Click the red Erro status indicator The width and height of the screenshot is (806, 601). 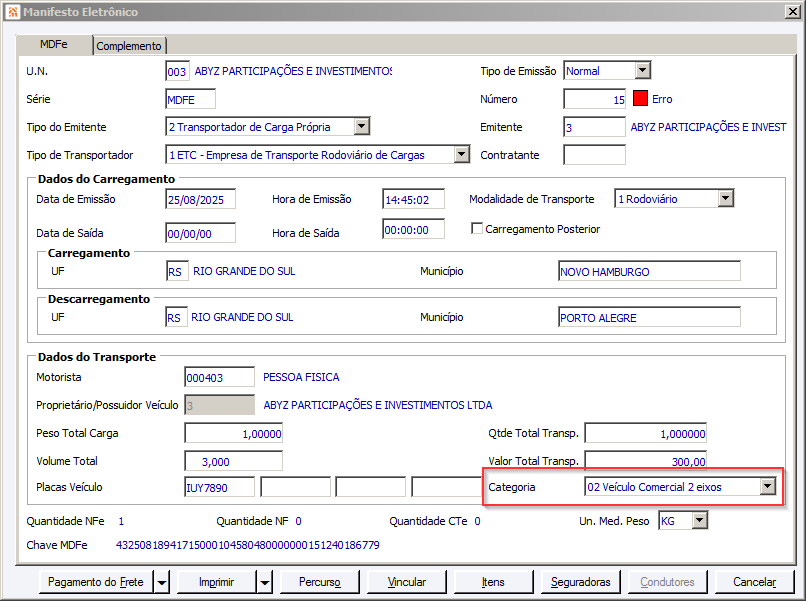click(641, 99)
